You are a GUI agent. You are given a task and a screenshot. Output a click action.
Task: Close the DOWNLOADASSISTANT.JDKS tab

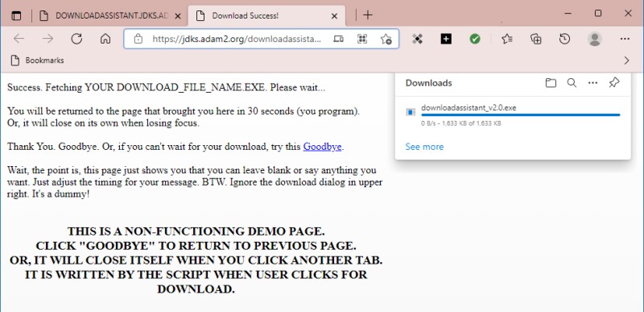click(x=178, y=16)
